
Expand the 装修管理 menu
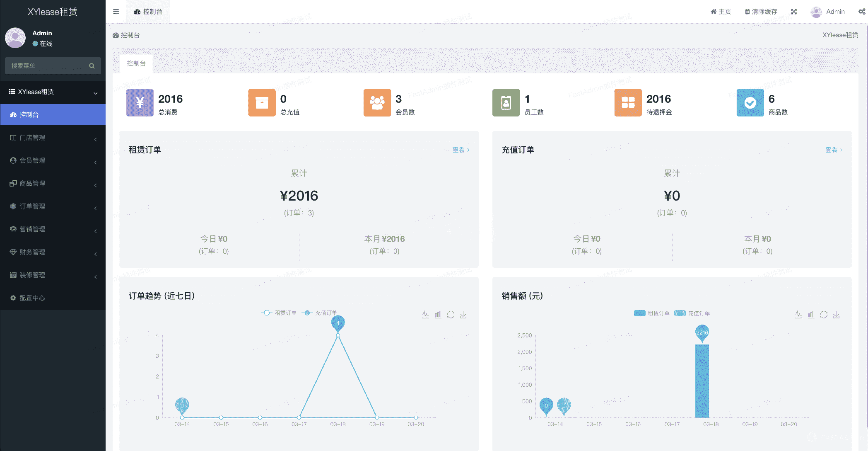click(53, 275)
